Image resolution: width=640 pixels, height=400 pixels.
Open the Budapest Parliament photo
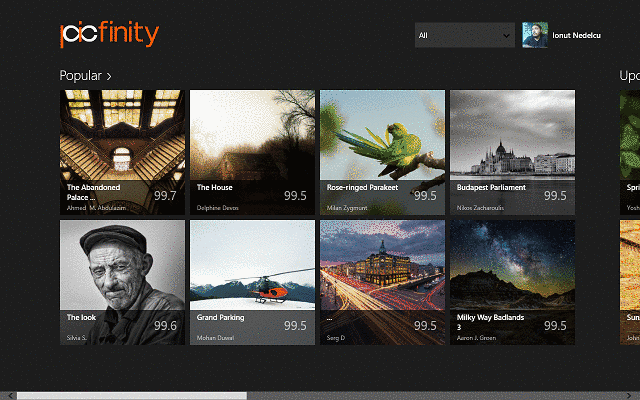(512, 152)
